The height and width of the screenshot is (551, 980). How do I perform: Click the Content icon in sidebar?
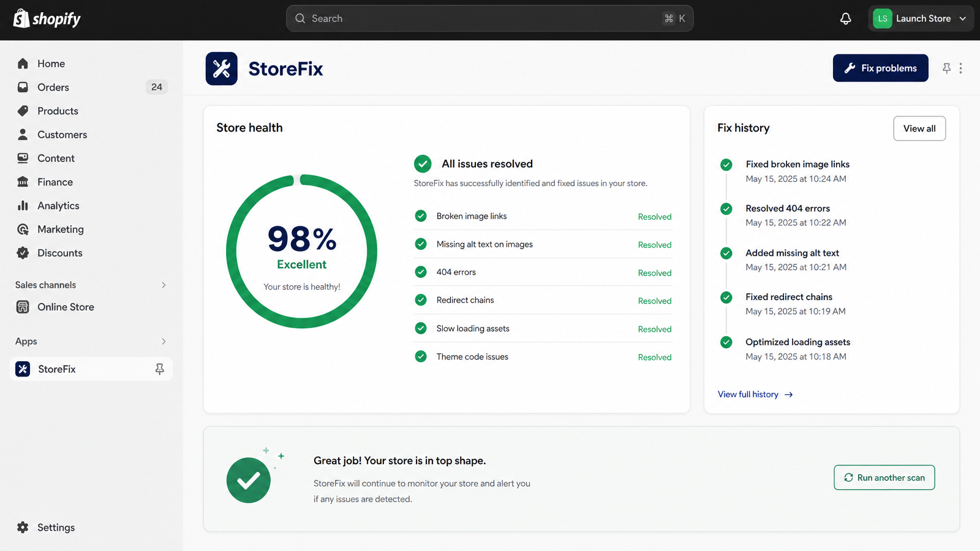pos(23,158)
